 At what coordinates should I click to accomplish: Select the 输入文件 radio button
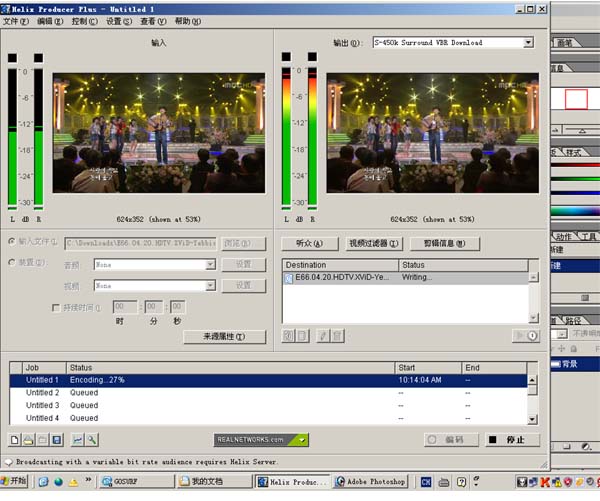pos(12,242)
